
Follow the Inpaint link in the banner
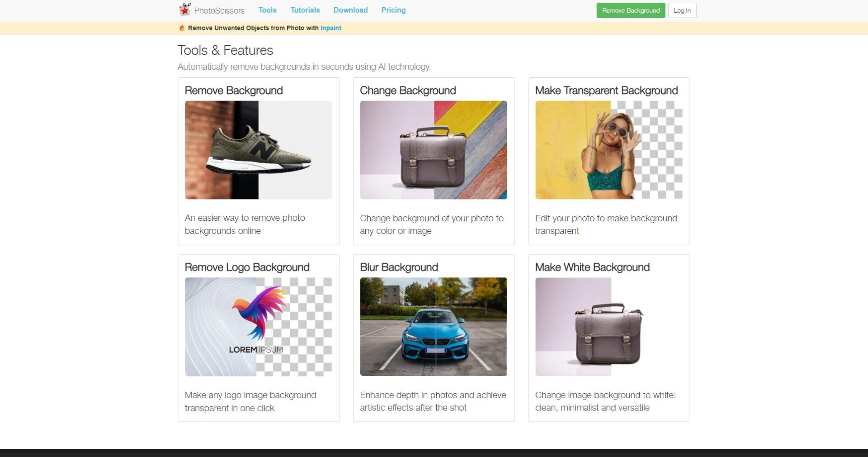pos(330,28)
